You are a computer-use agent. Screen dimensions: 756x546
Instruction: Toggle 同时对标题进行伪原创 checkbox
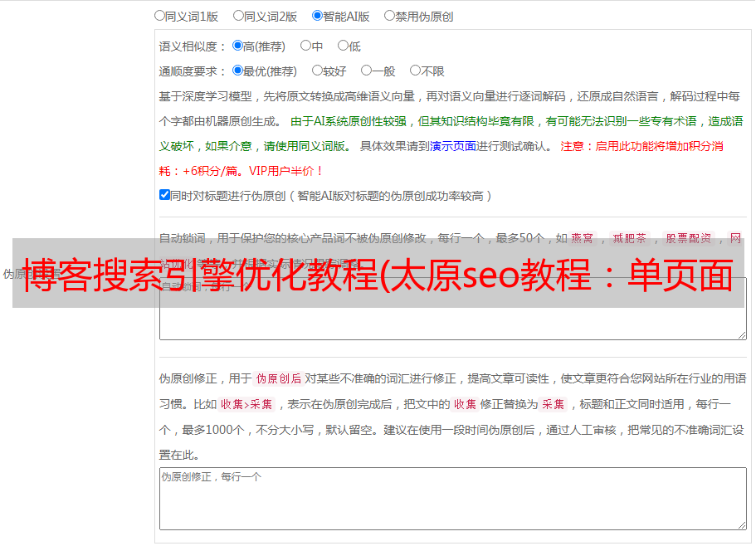coord(164,195)
